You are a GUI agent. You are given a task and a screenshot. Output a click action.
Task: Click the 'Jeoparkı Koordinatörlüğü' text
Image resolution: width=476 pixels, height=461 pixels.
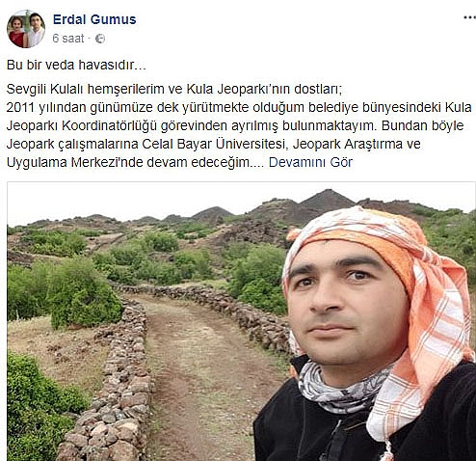click(x=82, y=125)
